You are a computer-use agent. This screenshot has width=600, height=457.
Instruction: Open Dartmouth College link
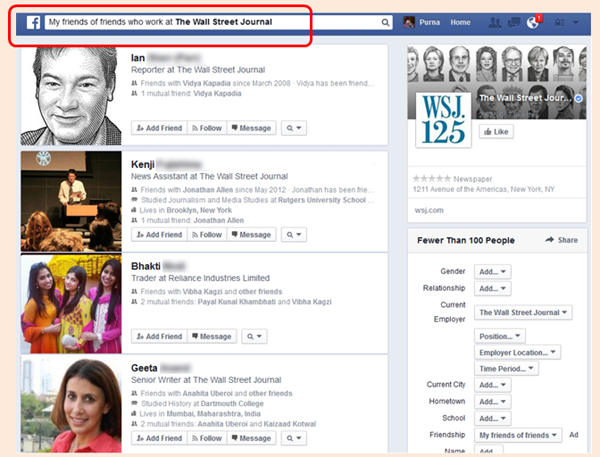coord(232,403)
